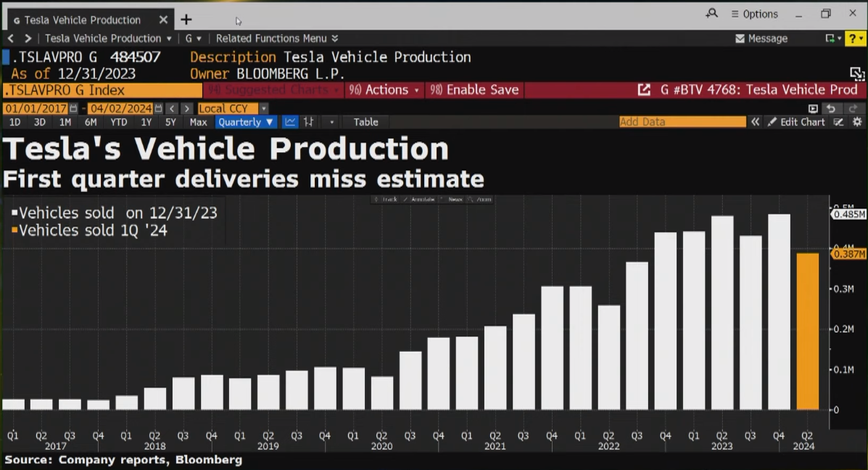Image resolution: width=868 pixels, height=470 pixels.
Task: Select the Annotate chart tool
Action: 419,199
